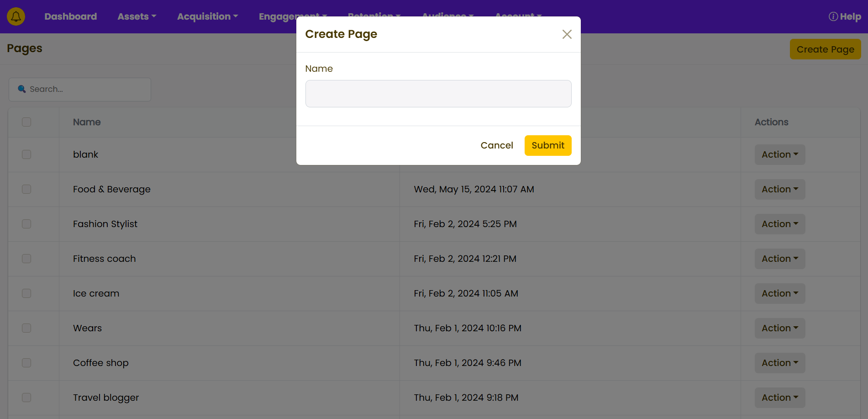
Task: Focus the Name input field
Action: point(438,94)
